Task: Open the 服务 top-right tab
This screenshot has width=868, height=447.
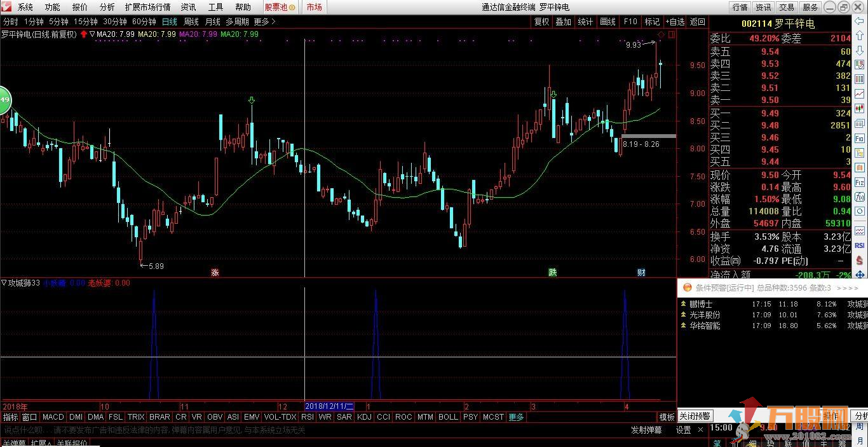Action: 810,7
